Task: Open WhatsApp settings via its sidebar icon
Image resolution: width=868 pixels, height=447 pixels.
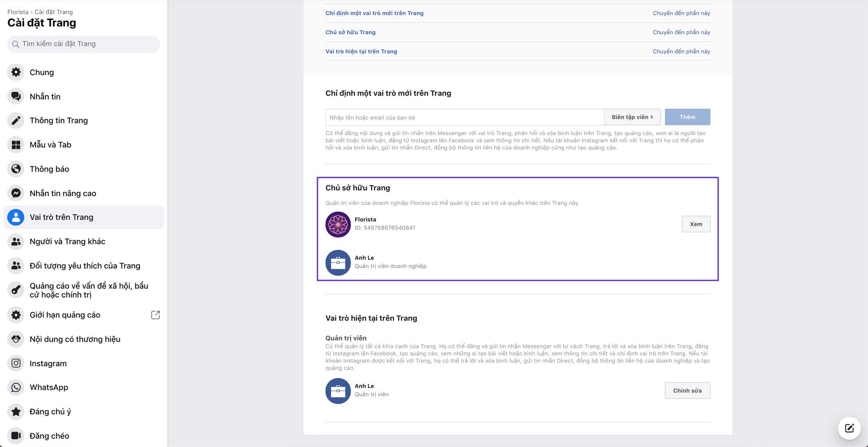Action: [16, 387]
